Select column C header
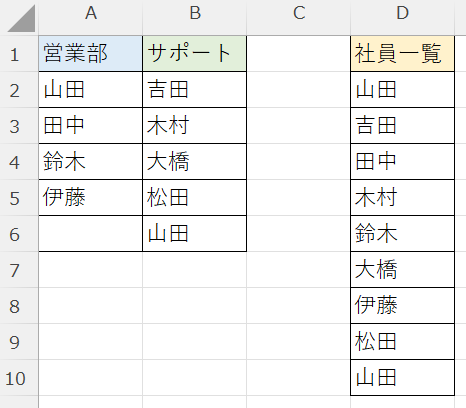This screenshot has width=466, height=408. [299, 13]
